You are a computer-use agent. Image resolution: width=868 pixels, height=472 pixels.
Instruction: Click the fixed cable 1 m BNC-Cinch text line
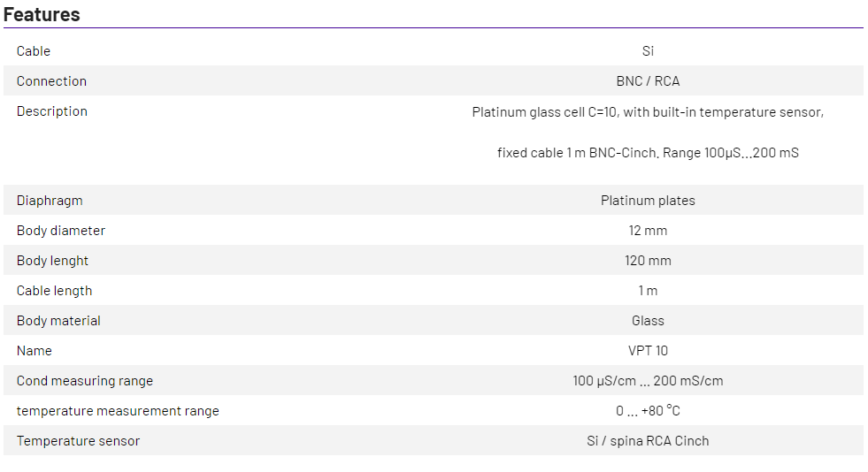pos(648,153)
